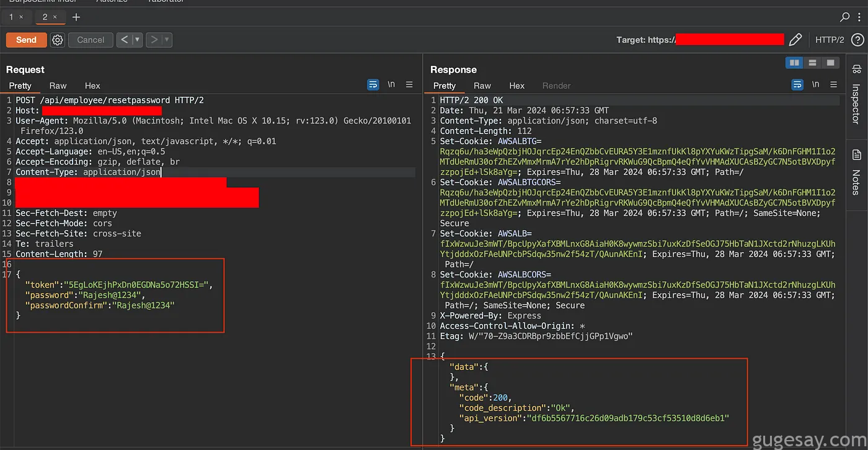Click the response Date header line

525,110
